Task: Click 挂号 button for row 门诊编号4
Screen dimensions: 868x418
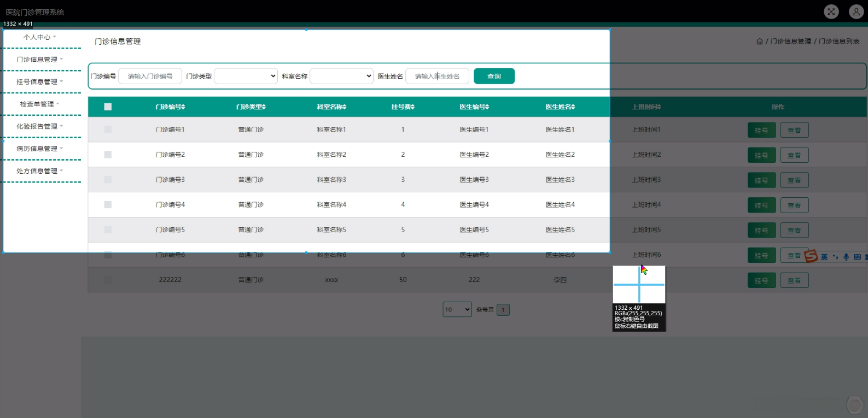Action: click(x=762, y=206)
